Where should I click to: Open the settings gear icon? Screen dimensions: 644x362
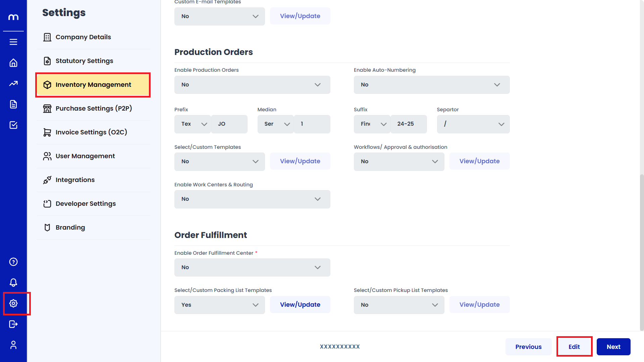[x=13, y=303]
